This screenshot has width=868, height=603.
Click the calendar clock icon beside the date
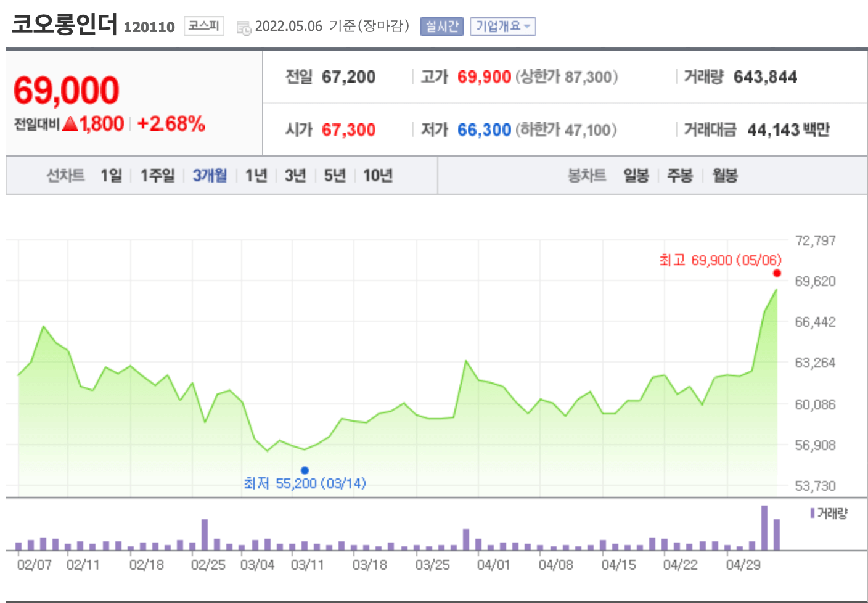click(244, 28)
